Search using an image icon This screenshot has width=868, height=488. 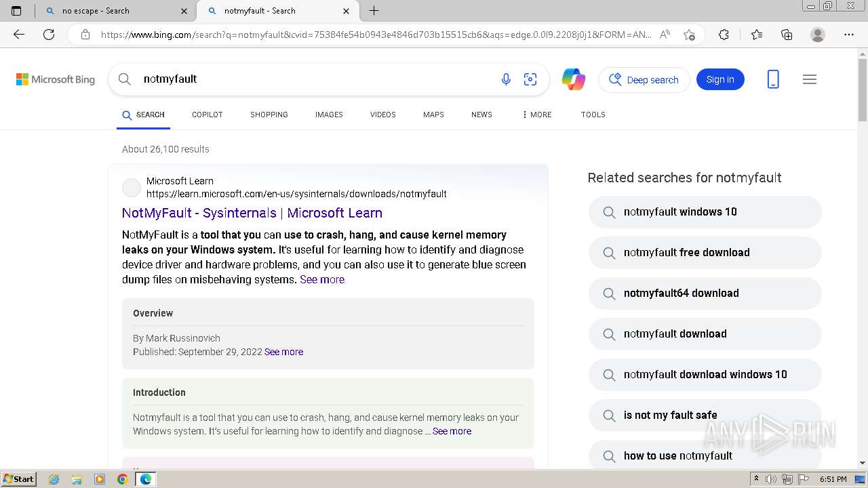530,79
